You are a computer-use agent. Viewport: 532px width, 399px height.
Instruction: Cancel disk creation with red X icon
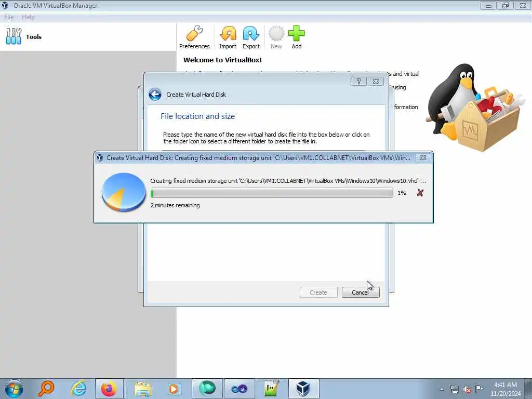tap(420, 193)
